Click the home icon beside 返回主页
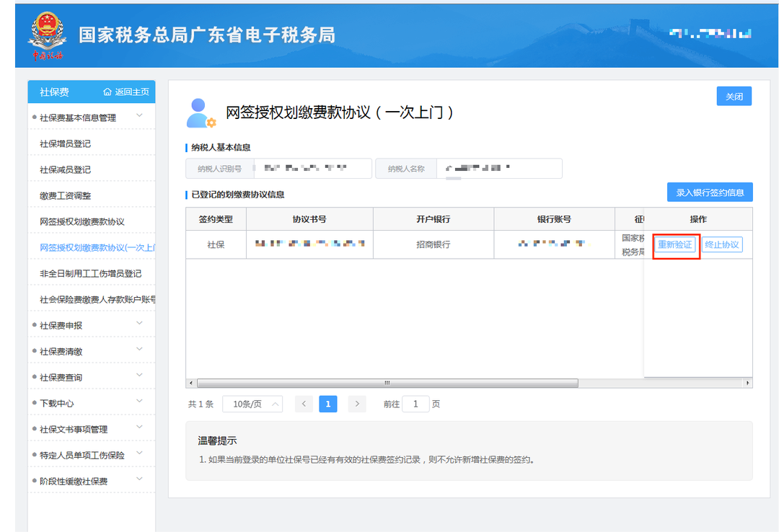This screenshot has height=532, width=779. click(x=107, y=92)
